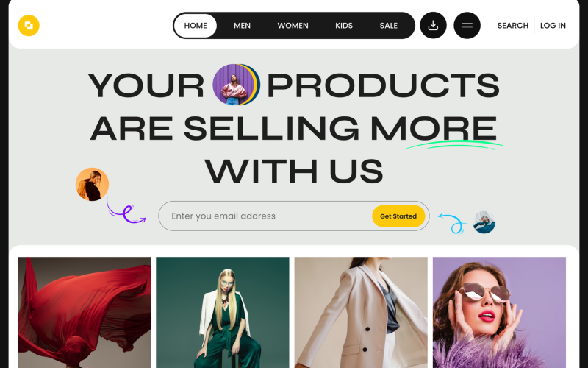The image size is (588, 368).
Task: Open the green jumpsuit model photo
Action: click(x=223, y=312)
